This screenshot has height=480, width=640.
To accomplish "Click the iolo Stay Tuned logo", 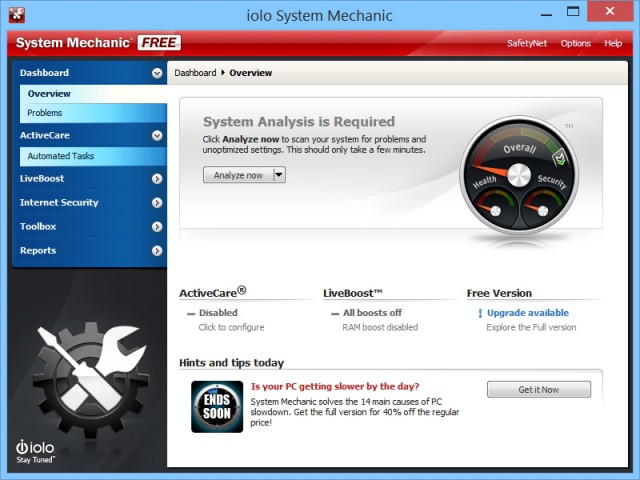I will click(x=36, y=452).
